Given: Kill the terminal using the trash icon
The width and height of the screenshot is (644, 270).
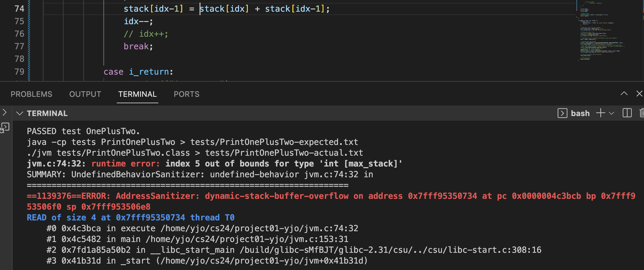Looking at the screenshot, I should coord(641,113).
